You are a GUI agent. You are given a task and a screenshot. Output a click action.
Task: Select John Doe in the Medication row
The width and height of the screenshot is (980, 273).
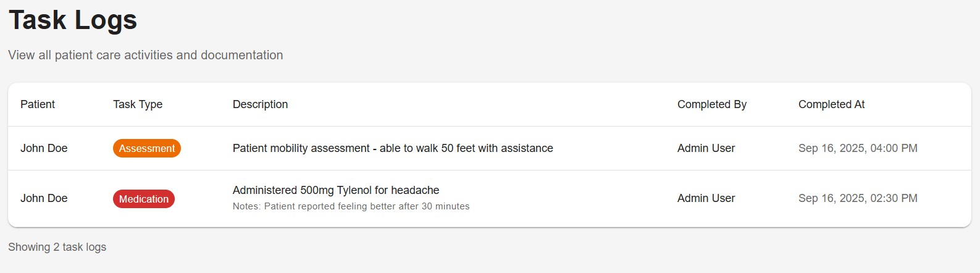coord(44,198)
